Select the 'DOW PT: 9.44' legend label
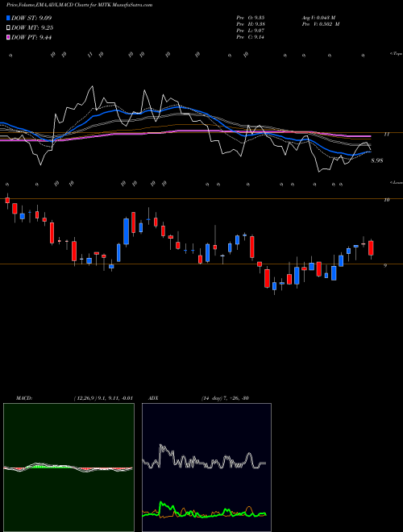The height and width of the screenshot is (532, 403). point(31,38)
